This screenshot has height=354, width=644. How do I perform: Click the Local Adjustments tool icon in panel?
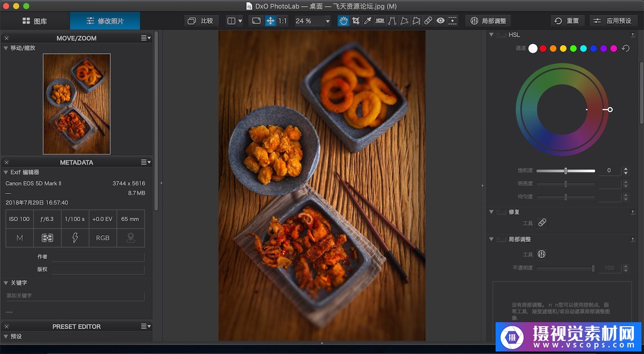click(542, 255)
